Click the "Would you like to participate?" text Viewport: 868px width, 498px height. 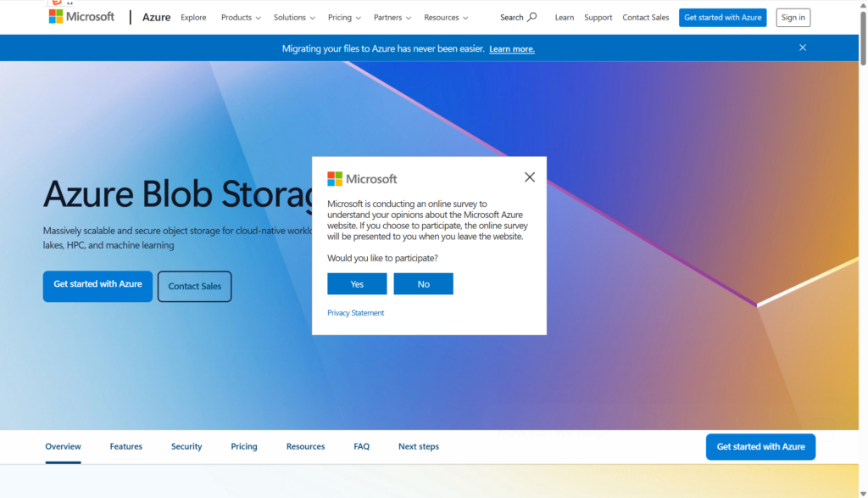382,258
